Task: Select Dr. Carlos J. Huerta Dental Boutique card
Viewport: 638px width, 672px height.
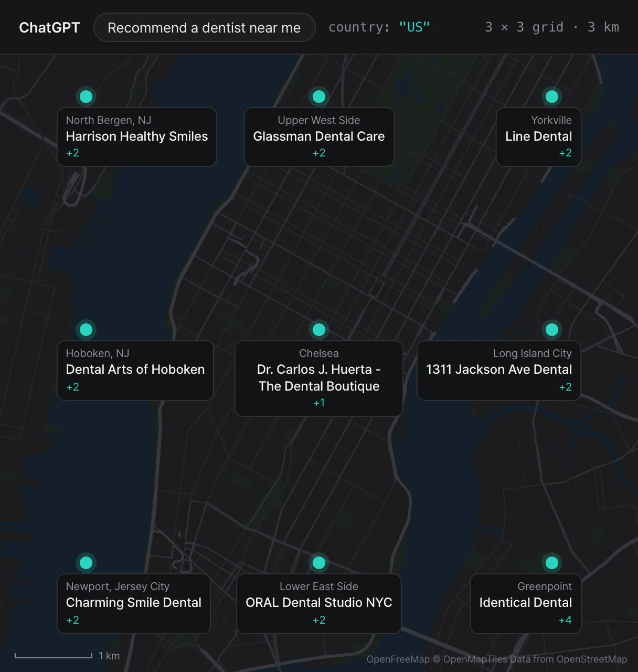Action: coord(319,379)
